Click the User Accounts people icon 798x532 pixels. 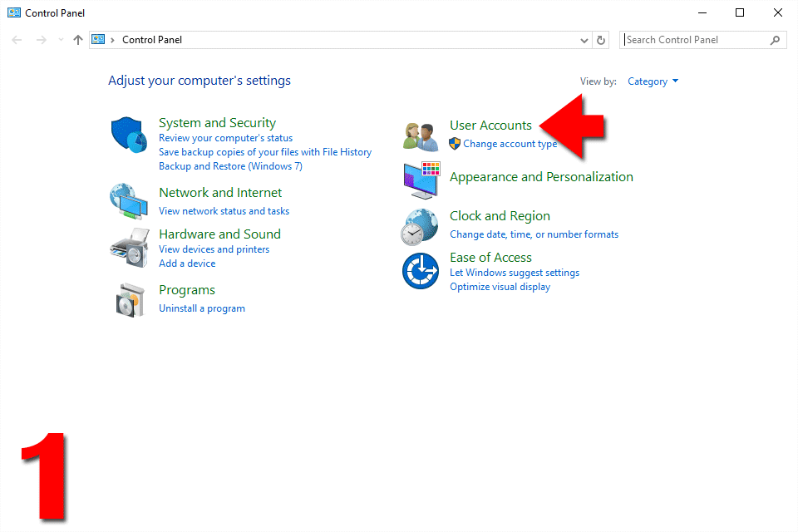(x=420, y=135)
